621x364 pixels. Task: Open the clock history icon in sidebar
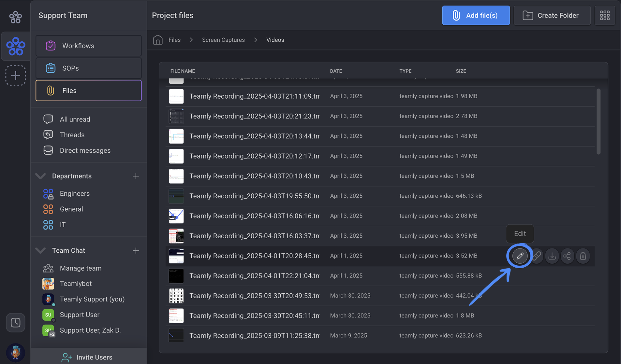tap(15, 323)
